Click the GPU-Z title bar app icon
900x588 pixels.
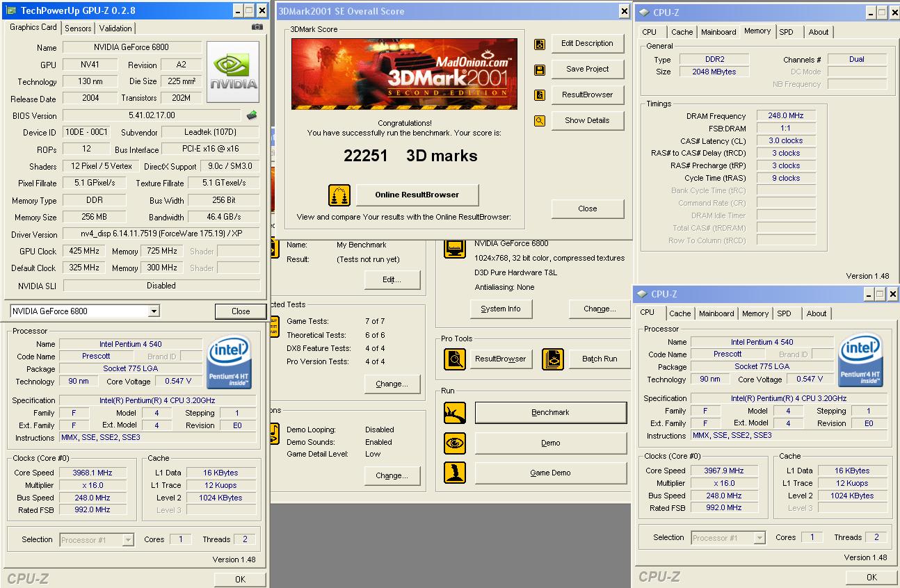coord(10,10)
